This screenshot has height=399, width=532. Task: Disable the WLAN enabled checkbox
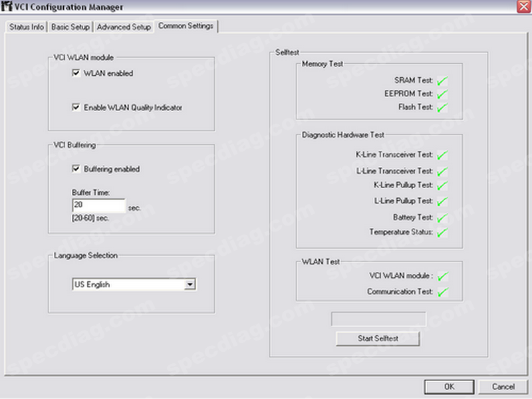click(76, 74)
